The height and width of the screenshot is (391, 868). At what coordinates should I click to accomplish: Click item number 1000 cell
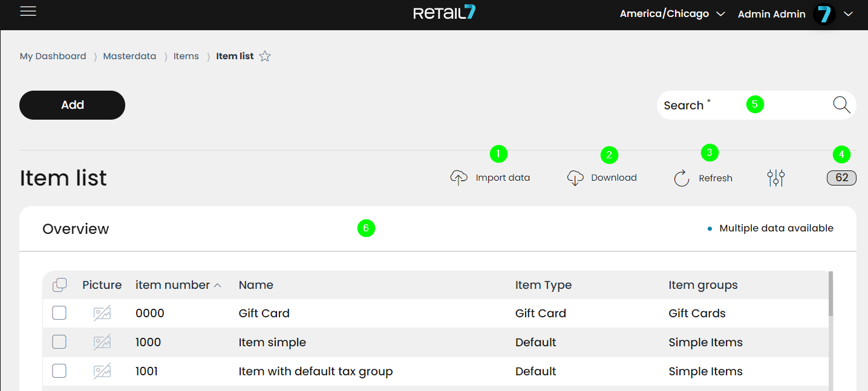[x=148, y=342]
